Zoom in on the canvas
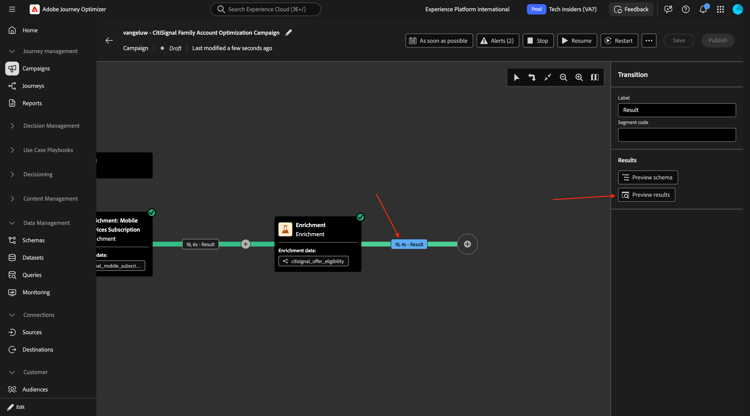The height and width of the screenshot is (416, 750). point(579,77)
